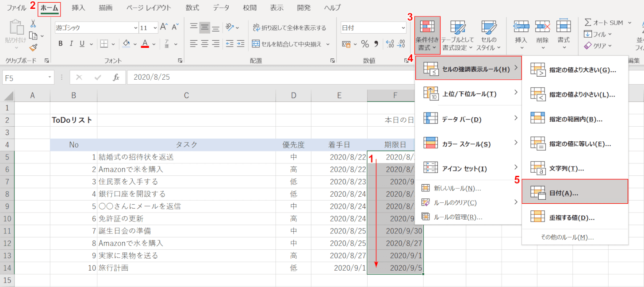644x287 pixels.
Task: Open the font size dropdown
Action: pos(155,27)
